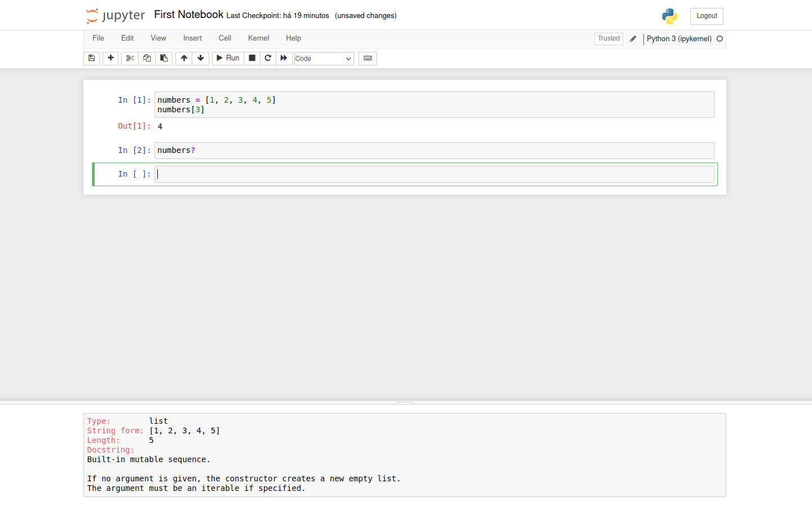The width and height of the screenshot is (812, 505).
Task: Move selected cell up with arrow icon
Action: (184, 58)
